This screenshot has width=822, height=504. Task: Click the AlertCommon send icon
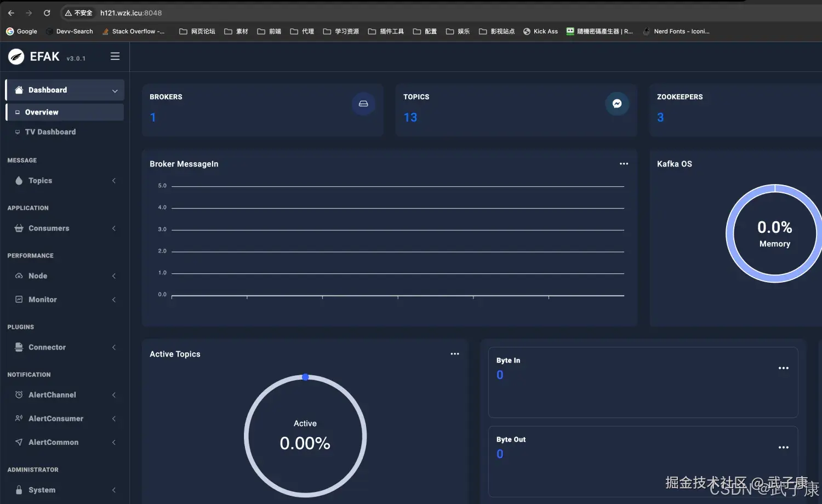pos(19,442)
